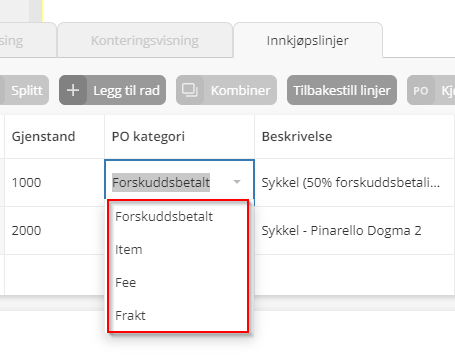Click the Gjenstand column header
The image size is (455, 360).
coord(43,137)
